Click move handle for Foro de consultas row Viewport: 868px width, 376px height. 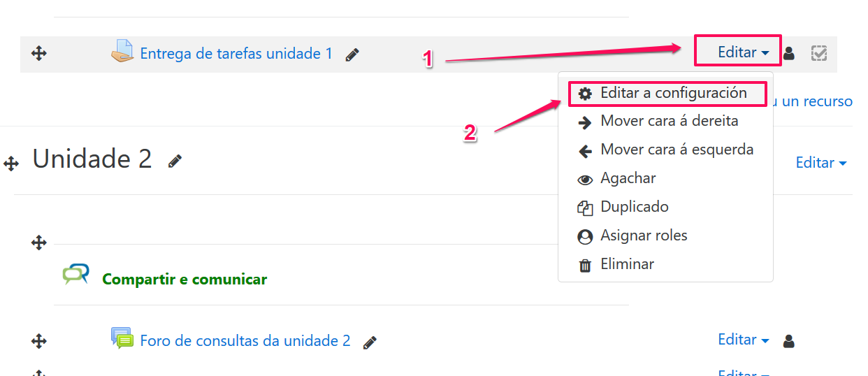[x=39, y=341]
